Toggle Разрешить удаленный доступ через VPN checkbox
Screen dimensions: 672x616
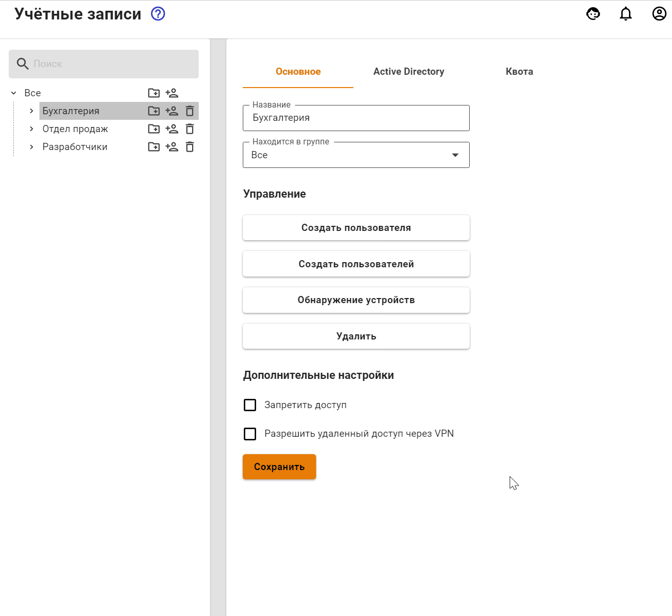(x=250, y=434)
